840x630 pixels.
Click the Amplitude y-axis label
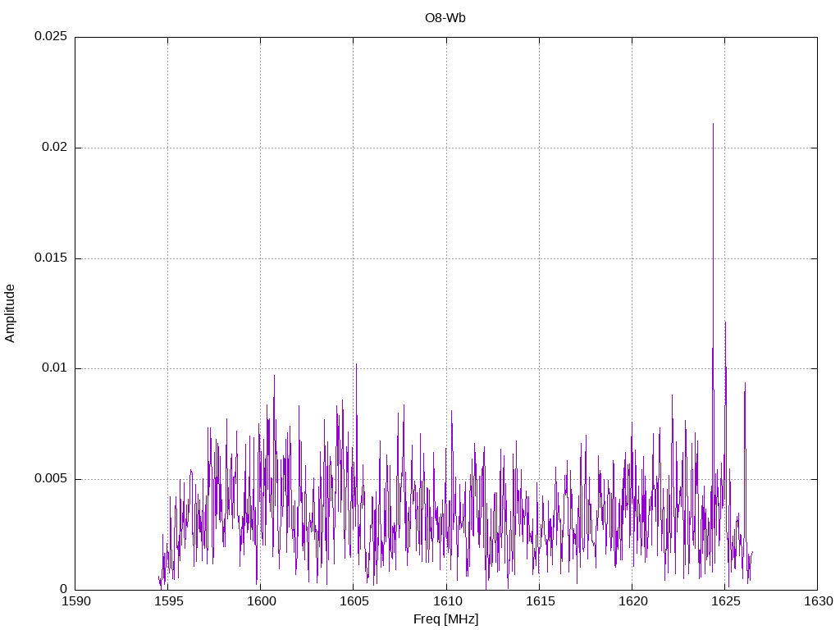[x=10, y=313]
